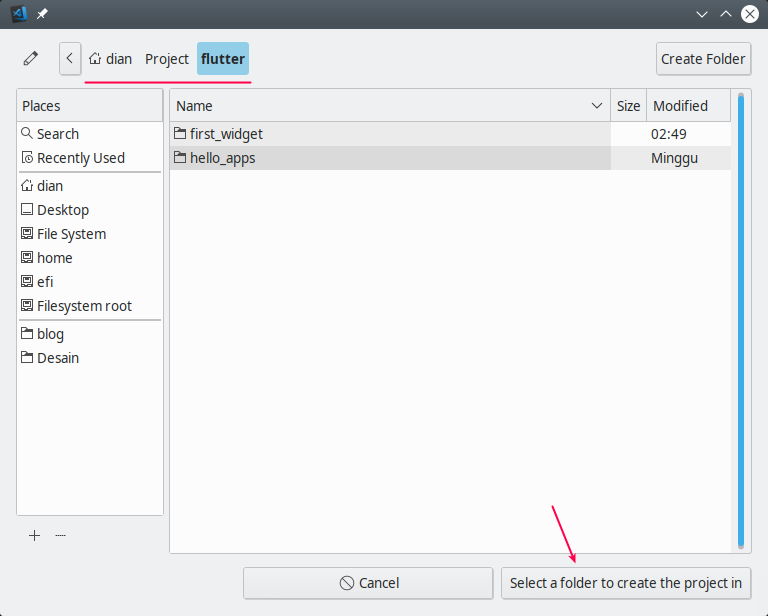
Task: Select the hello_apps folder
Action: (x=222, y=158)
